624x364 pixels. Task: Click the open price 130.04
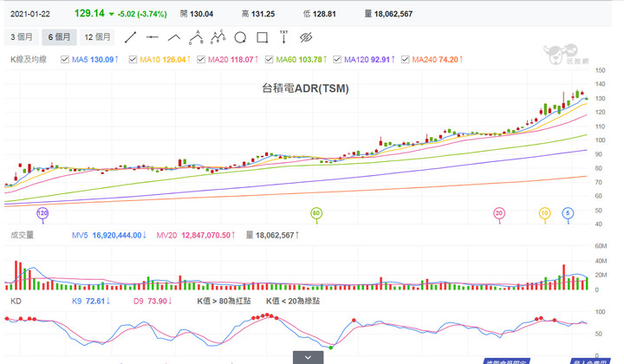[x=201, y=14]
